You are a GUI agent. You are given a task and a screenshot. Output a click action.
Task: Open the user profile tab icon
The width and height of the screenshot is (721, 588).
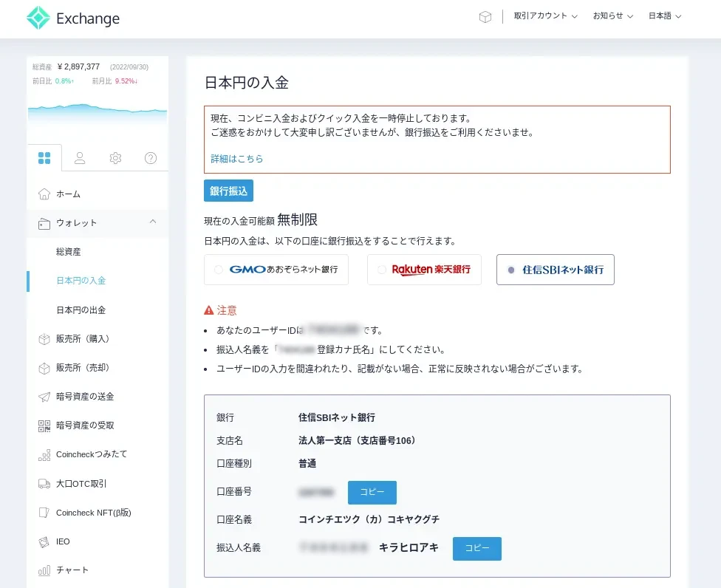coord(80,158)
